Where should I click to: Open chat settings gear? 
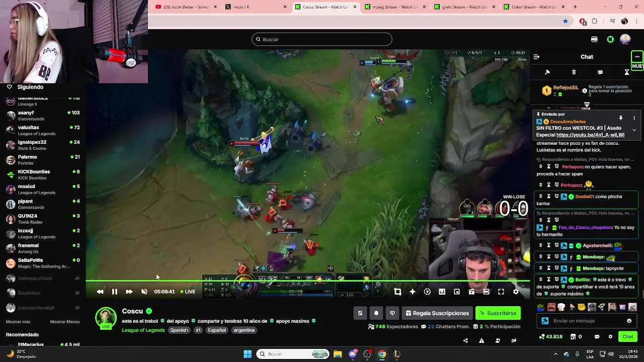pos(610,336)
